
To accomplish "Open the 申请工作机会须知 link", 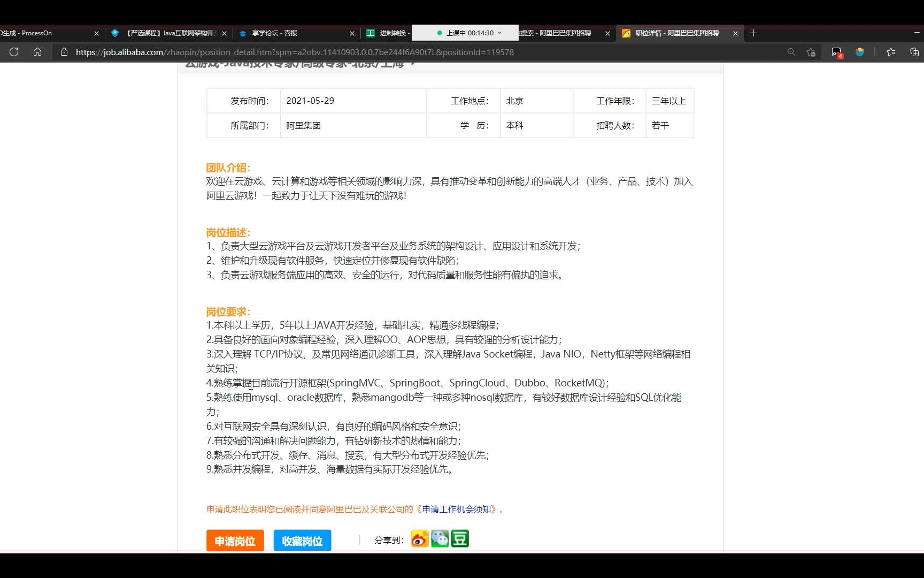I will pyautogui.click(x=456, y=509).
